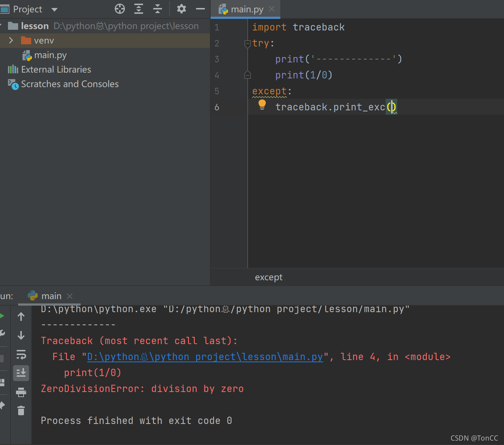Click the Collapse All icon in the Project toolbar
This screenshot has height=445, width=504.
pos(158,9)
